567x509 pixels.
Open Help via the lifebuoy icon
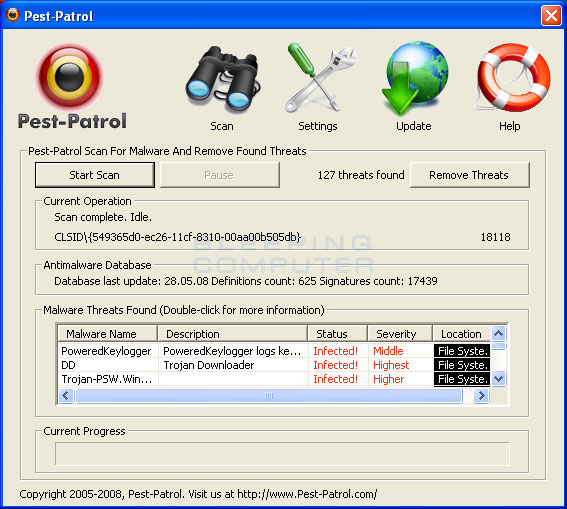coord(513,77)
